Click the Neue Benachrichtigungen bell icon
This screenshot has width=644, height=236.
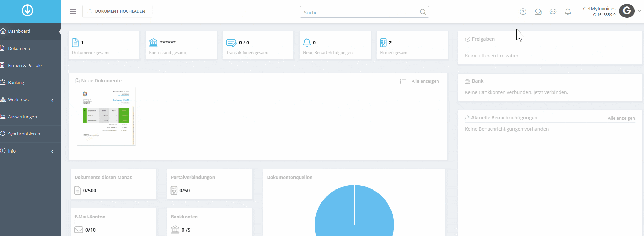click(307, 42)
